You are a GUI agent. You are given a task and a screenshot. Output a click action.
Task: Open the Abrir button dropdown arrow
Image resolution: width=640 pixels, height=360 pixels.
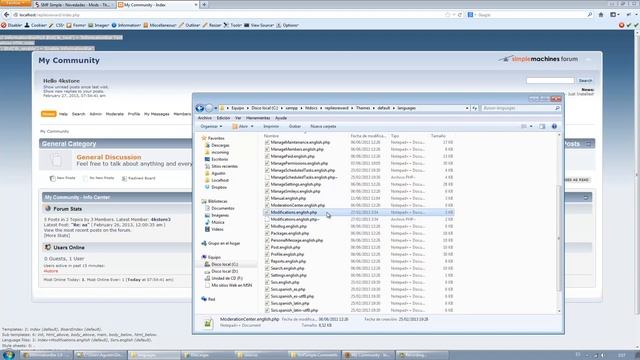[x=252, y=127]
